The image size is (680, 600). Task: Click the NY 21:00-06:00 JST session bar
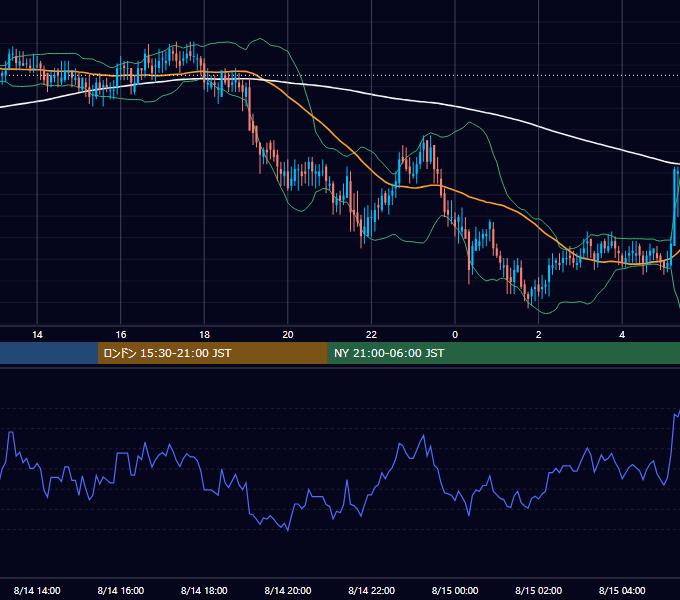503,353
